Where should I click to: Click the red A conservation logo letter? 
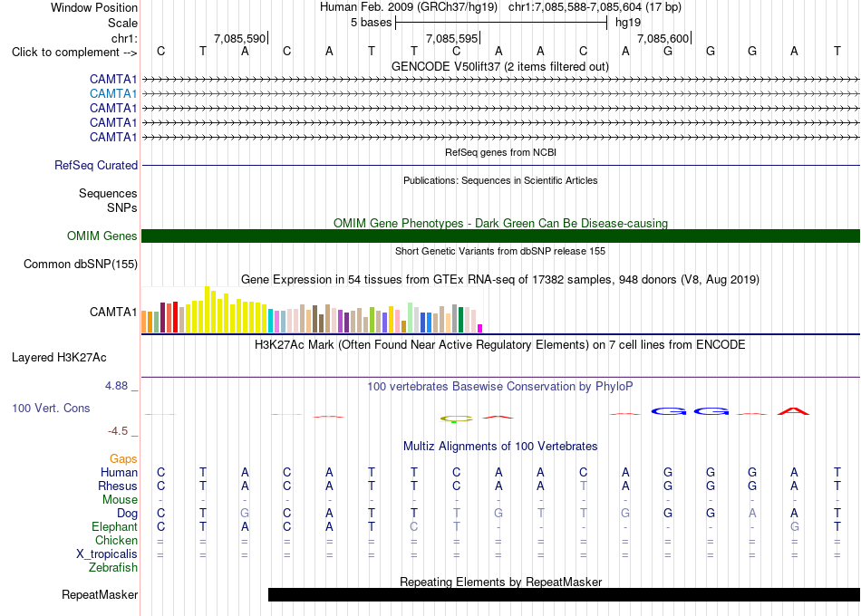point(793,410)
